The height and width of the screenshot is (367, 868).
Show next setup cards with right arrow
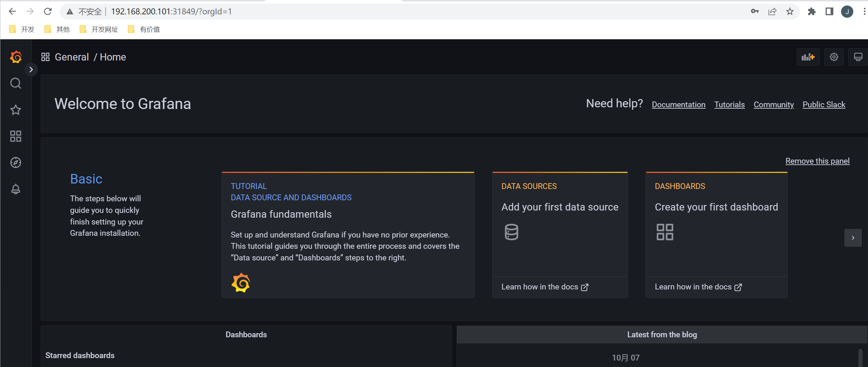[x=853, y=238]
